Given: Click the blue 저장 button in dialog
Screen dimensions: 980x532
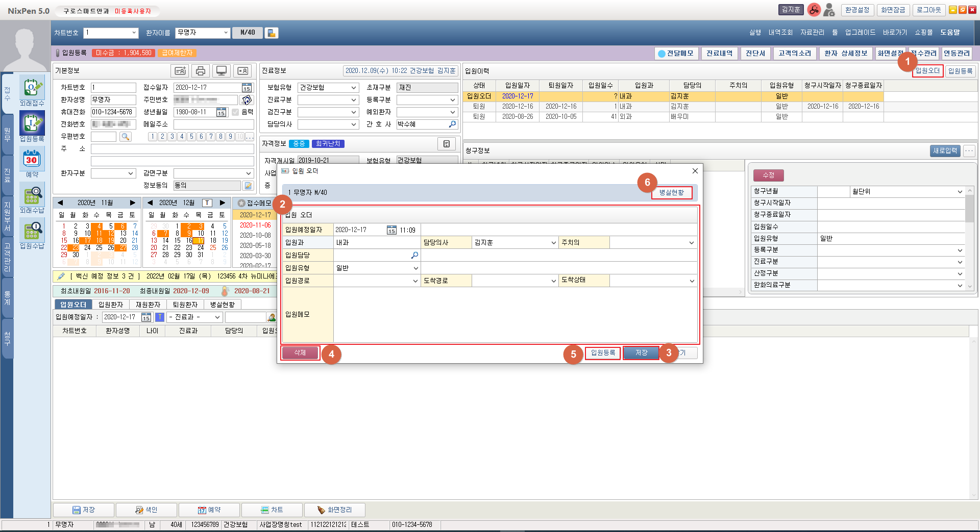Looking at the screenshot, I should [641, 353].
